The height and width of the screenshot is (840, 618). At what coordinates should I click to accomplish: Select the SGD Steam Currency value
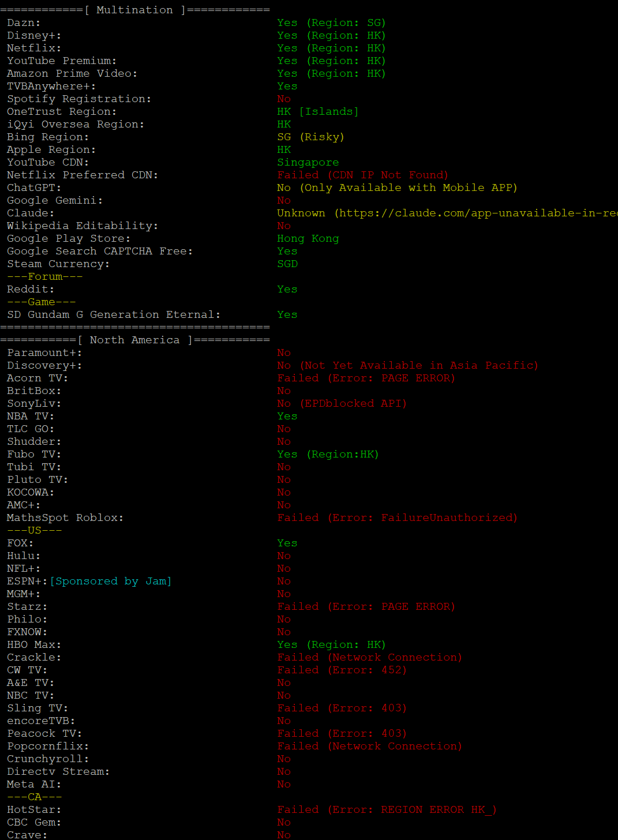[x=287, y=264]
